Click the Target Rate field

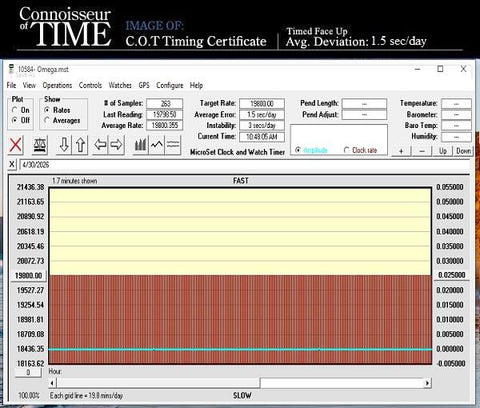coord(262,103)
